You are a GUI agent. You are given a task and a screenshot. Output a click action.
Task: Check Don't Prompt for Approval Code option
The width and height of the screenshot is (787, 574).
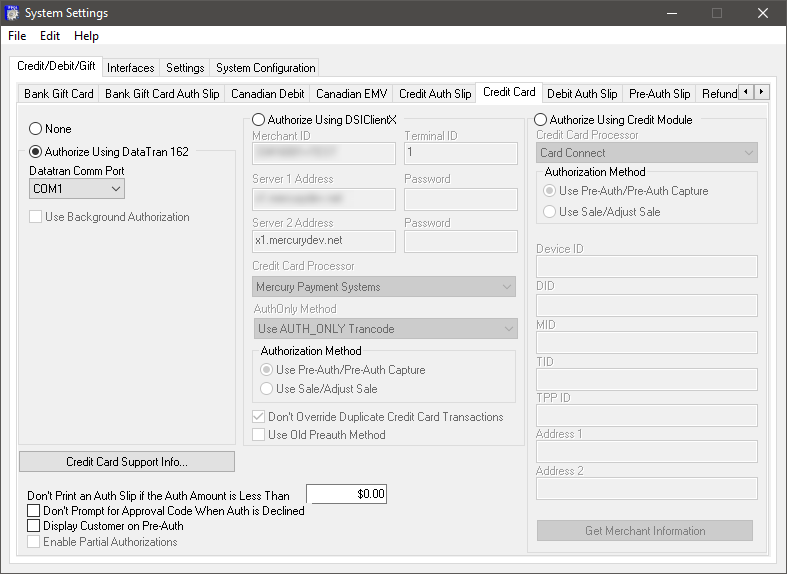coord(34,511)
